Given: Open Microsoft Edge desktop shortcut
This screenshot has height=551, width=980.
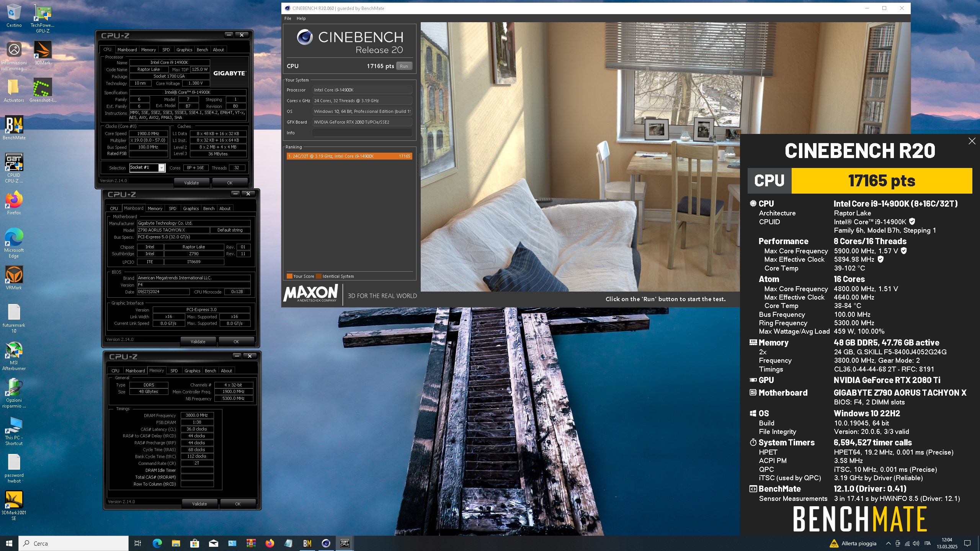Looking at the screenshot, I should click(x=14, y=243).
